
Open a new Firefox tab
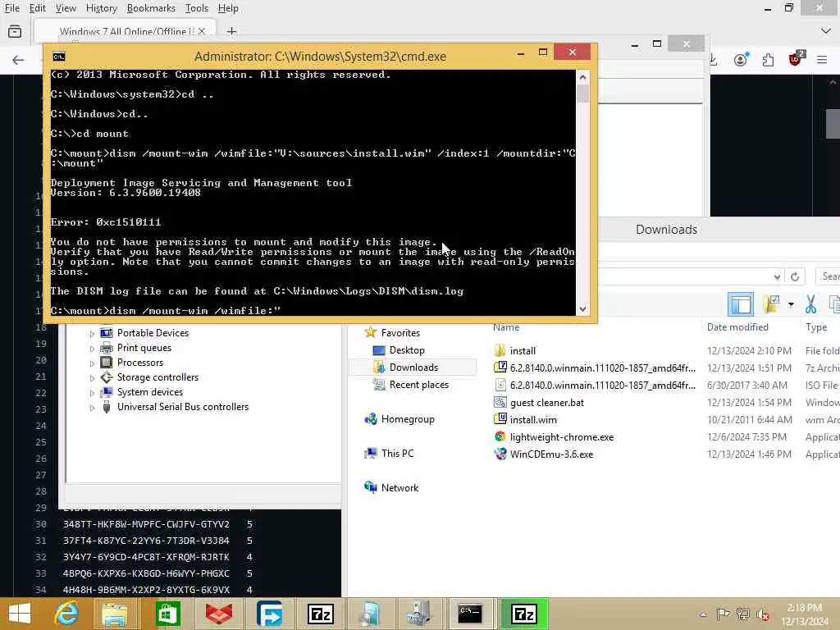[231, 32]
